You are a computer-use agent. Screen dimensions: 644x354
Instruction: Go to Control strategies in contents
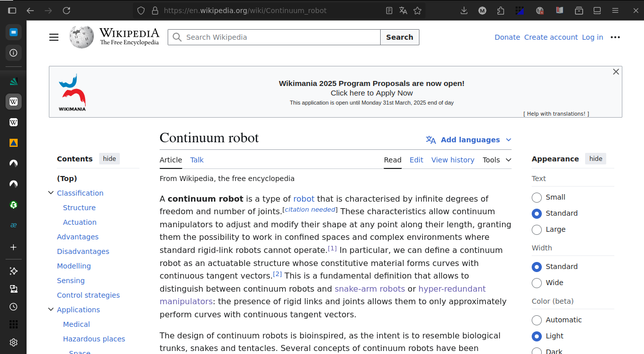[x=88, y=295]
